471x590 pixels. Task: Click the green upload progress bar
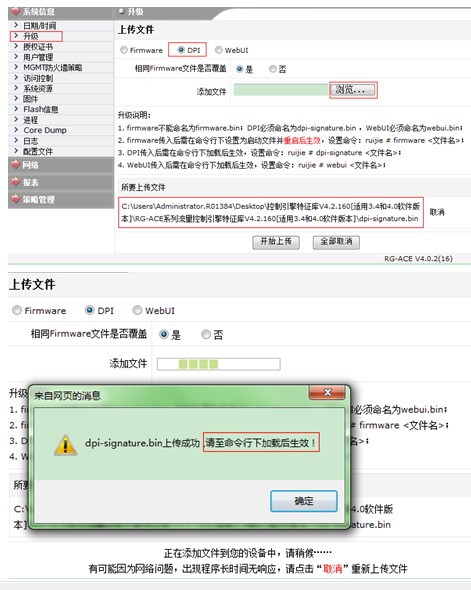tap(219, 364)
